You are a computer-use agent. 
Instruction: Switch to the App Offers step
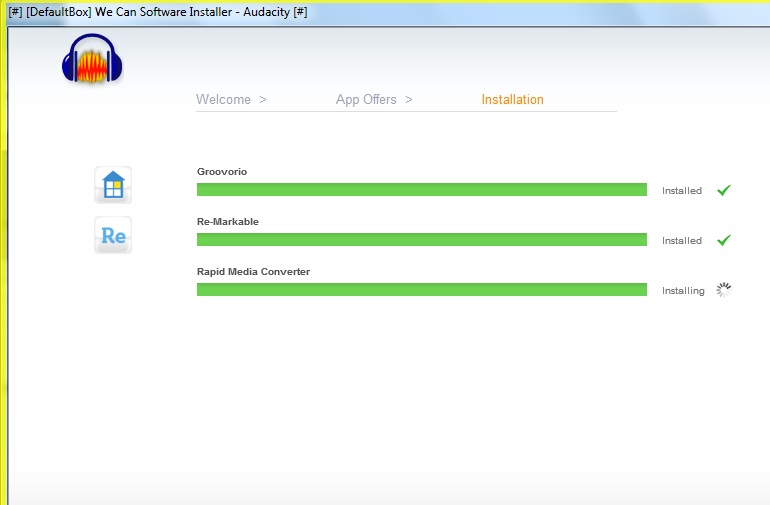click(366, 100)
